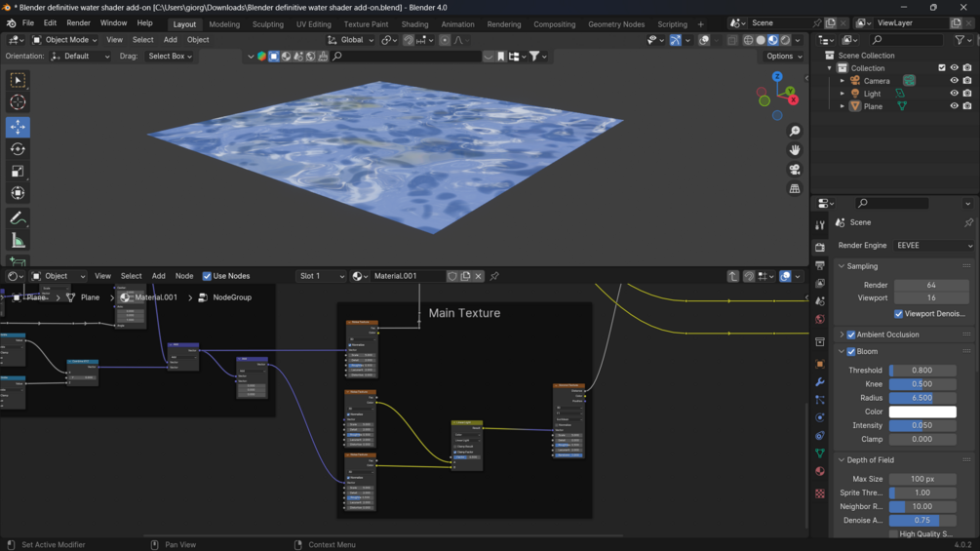This screenshot has height=551, width=980.
Task: Click the viewport zoom magnifier icon
Action: point(795,131)
